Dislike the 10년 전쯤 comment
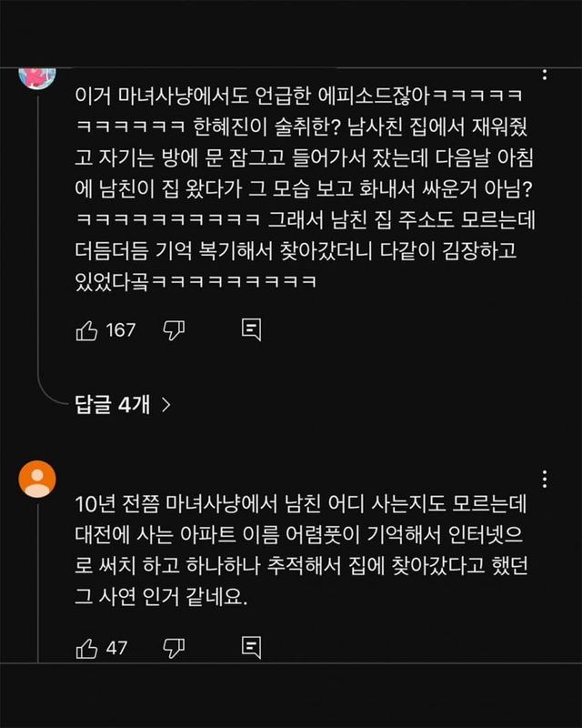 pos(173,648)
